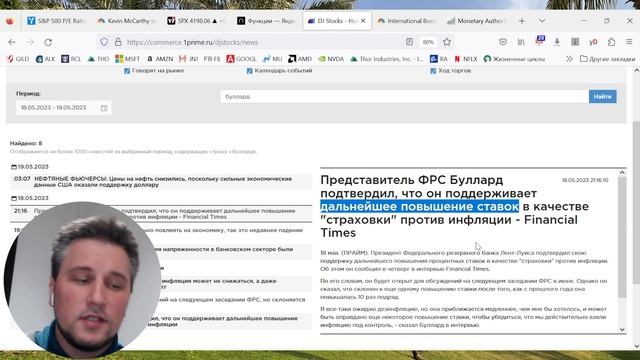Open the Thor Industries, Inc. bookmark
The height and width of the screenshot is (360, 640).
click(387, 59)
